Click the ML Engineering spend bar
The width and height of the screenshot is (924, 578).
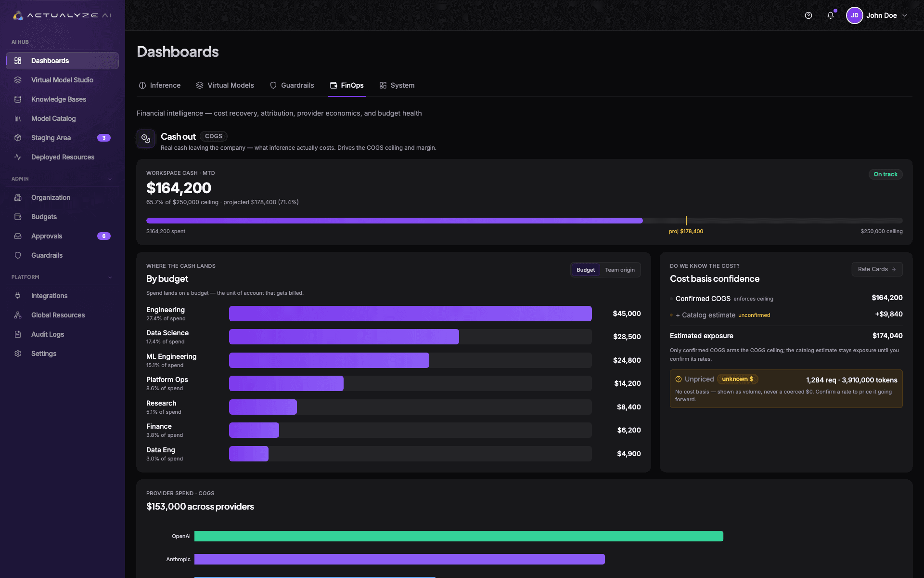tap(329, 360)
